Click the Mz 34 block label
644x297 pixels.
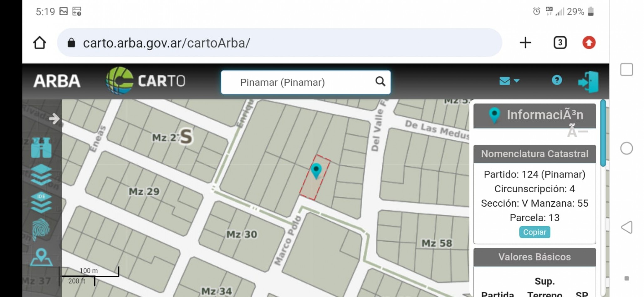coord(217,291)
